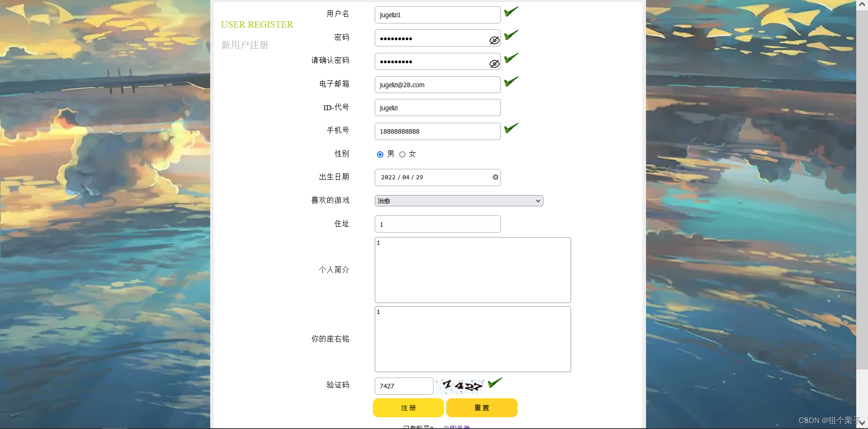Click the dropdown arrow showing 治愈
Screen dimensions: 868x429
(x=538, y=201)
